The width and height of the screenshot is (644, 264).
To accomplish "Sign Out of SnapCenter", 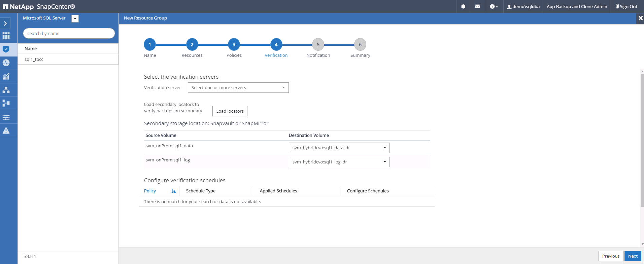I will pyautogui.click(x=626, y=6).
